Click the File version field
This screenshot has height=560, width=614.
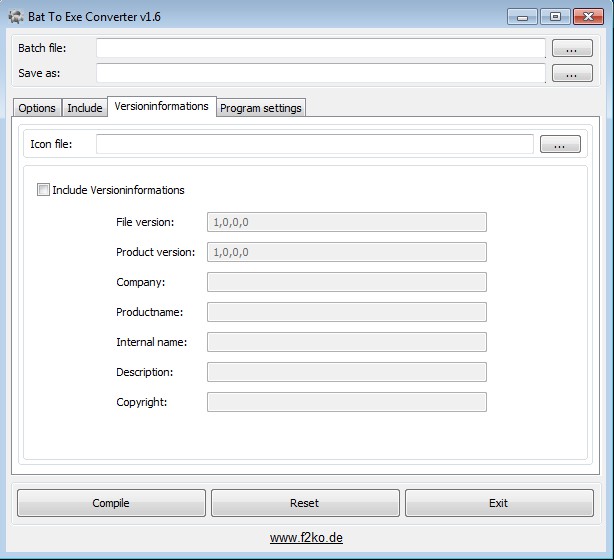[347, 222]
